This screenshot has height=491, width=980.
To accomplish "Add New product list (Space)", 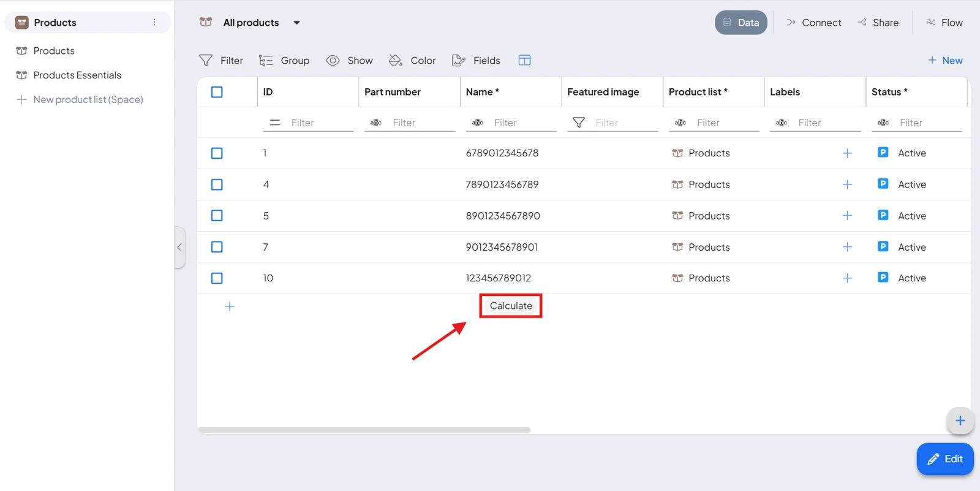I will (80, 99).
